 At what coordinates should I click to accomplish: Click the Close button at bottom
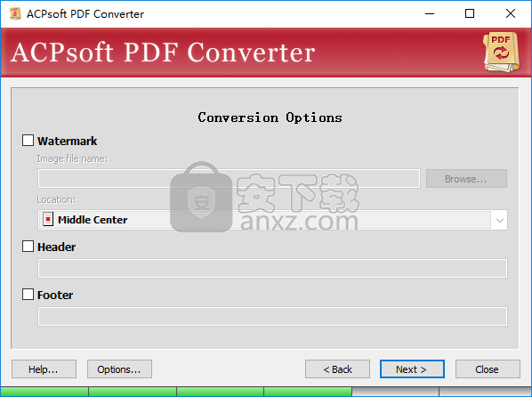point(488,369)
